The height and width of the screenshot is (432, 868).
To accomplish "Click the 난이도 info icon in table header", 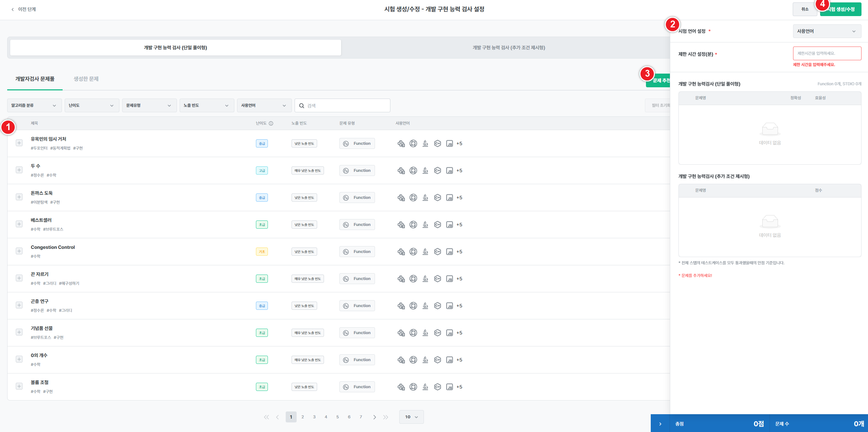I will (271, 123).
